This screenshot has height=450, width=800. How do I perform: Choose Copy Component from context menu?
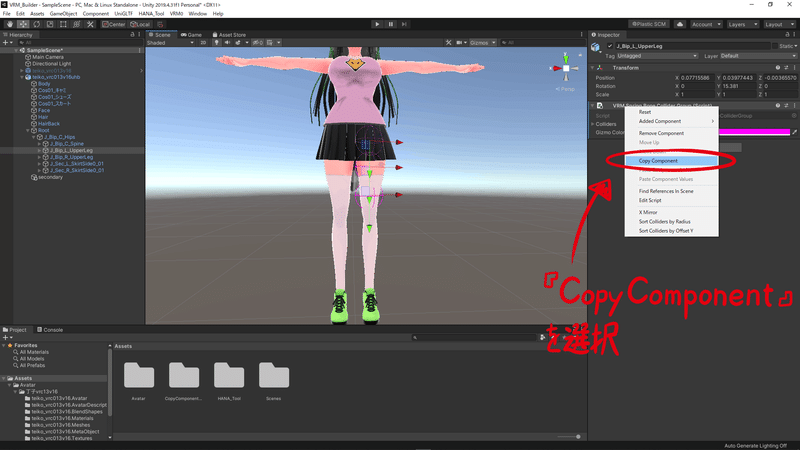click(671, 161)
